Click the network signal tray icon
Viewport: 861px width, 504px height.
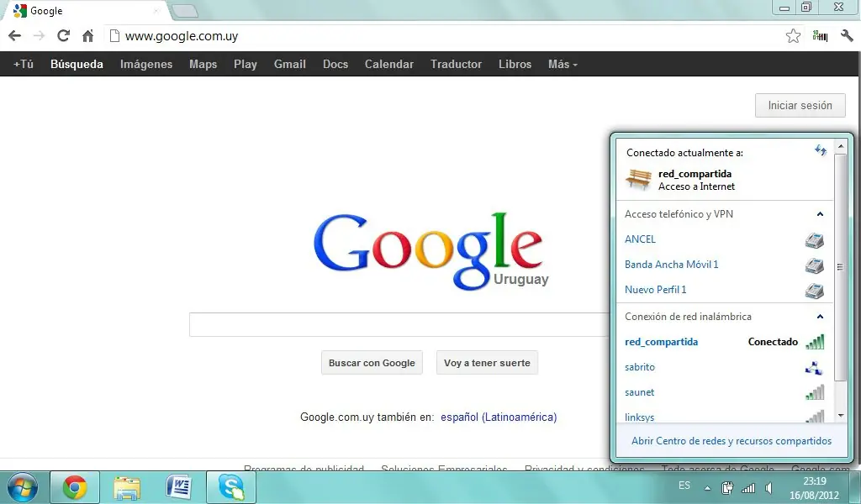(748, 487)
